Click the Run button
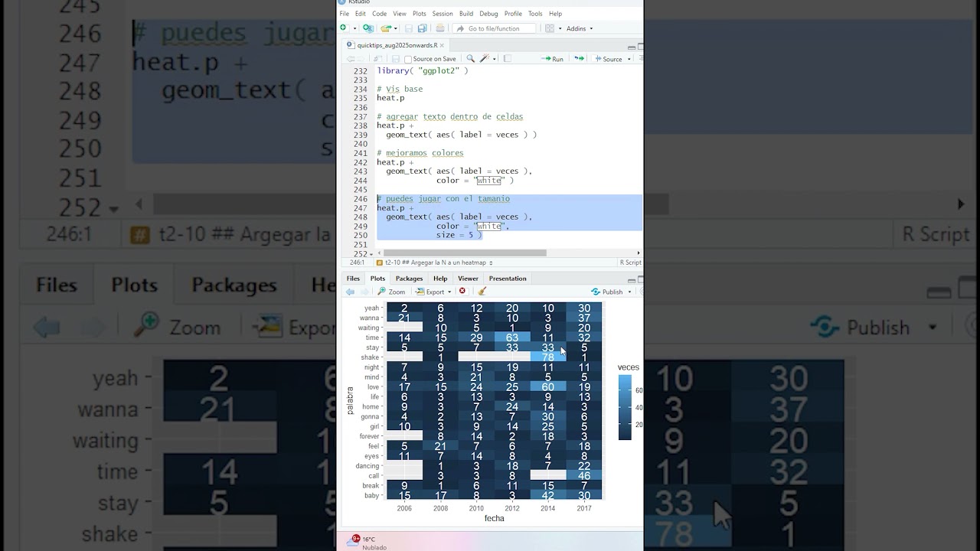 552,59
